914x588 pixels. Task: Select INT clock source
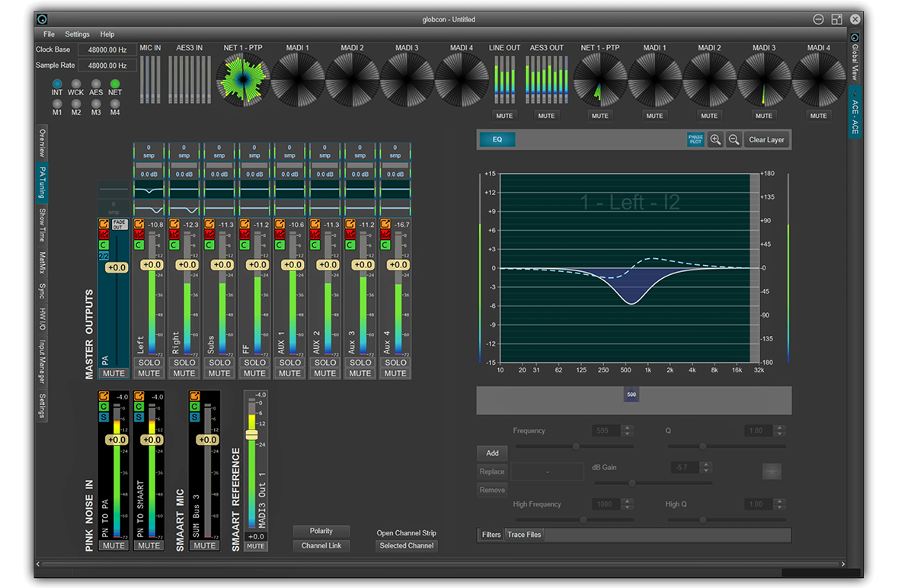(x=57, y=84)
